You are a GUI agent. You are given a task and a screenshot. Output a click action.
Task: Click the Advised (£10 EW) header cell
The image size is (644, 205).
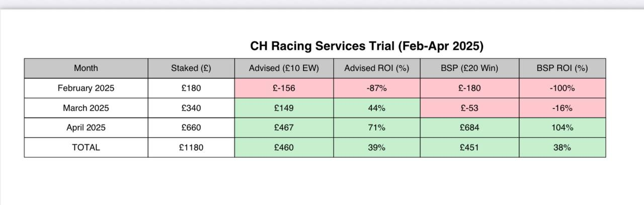click(284, 68)
